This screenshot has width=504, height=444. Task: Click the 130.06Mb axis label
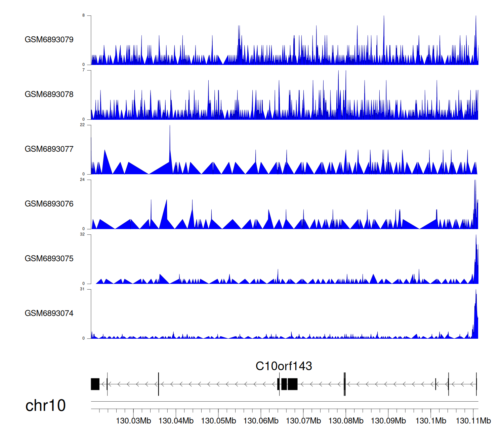pyautogui.click(x=261, y=421)
